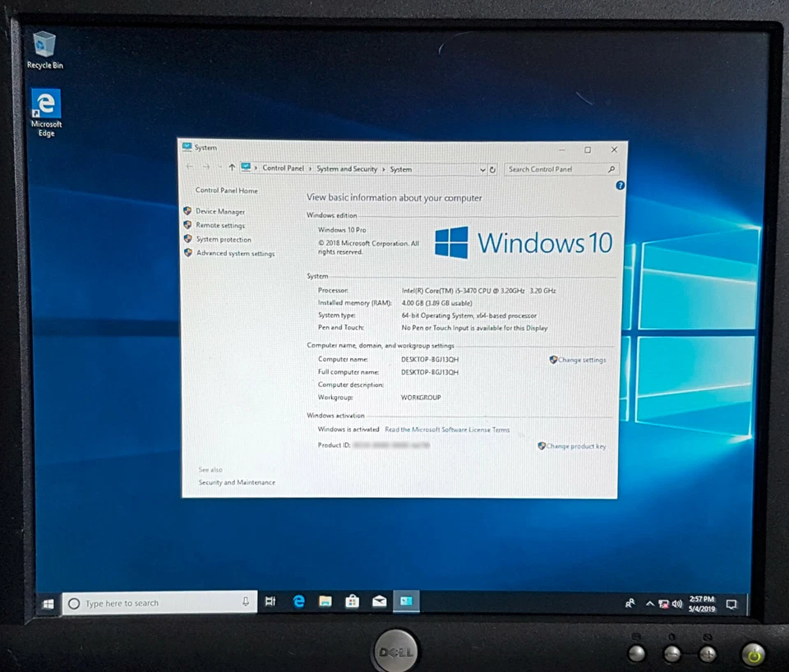The image size is (789, 672).
Task: Click the Change settings shield icon
Action: coord(553,360)
